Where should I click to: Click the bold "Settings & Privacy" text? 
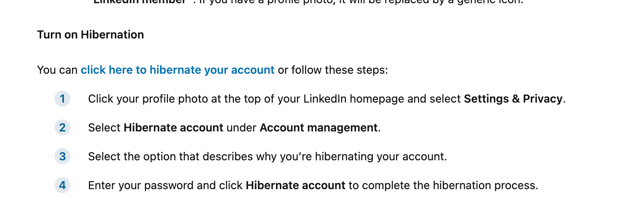click(x=513, y=99)
